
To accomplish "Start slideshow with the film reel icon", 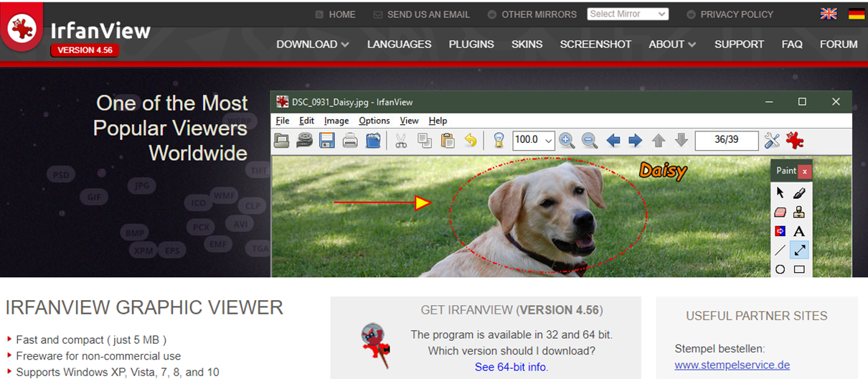I will pyautogui.click(x=304, y=140).
